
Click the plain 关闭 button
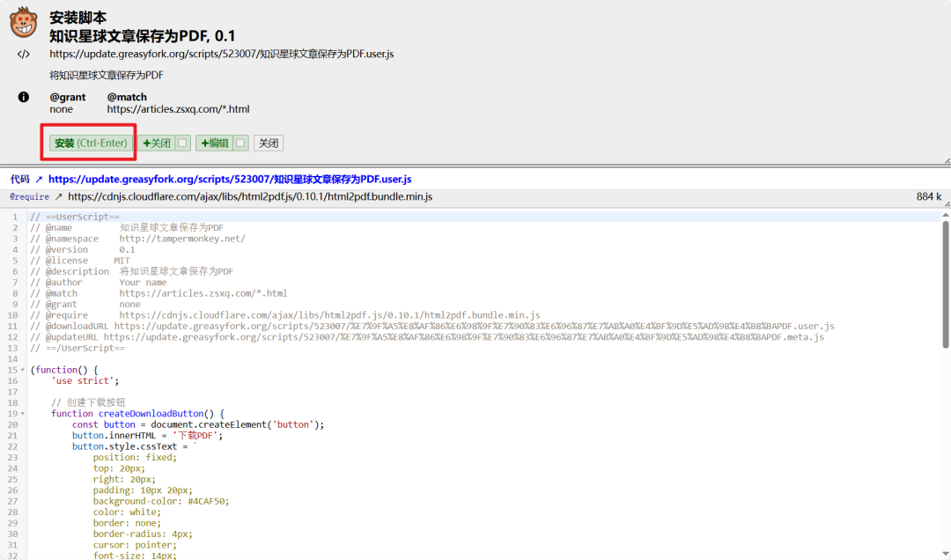point(268,144)
